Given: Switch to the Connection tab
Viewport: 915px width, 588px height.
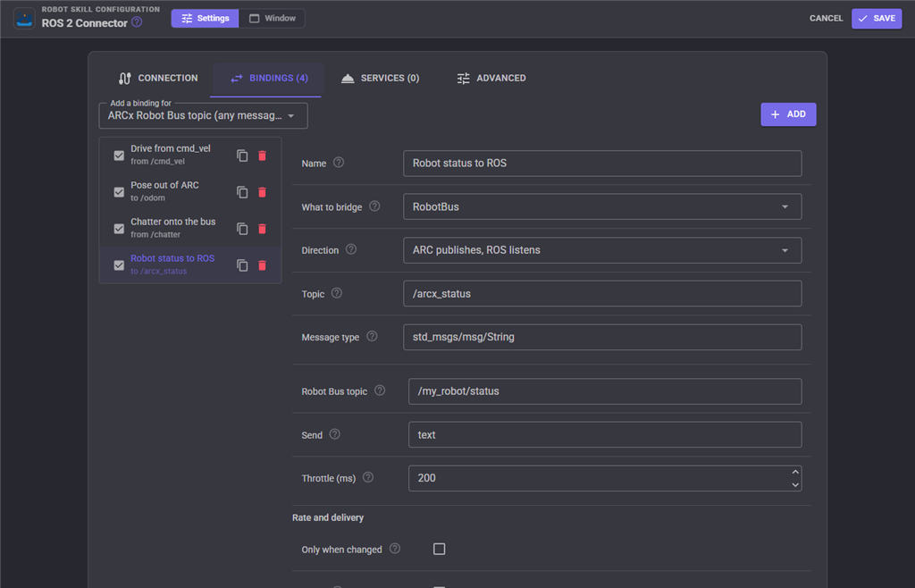Looking at the screenshot, I should click(158, 78).
